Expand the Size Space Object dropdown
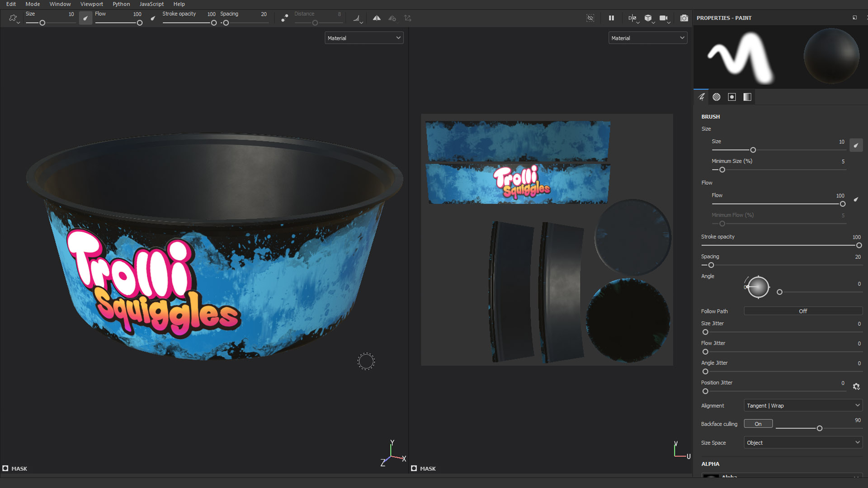The height and width of the screenshot is (488, 868). [803, 442]
